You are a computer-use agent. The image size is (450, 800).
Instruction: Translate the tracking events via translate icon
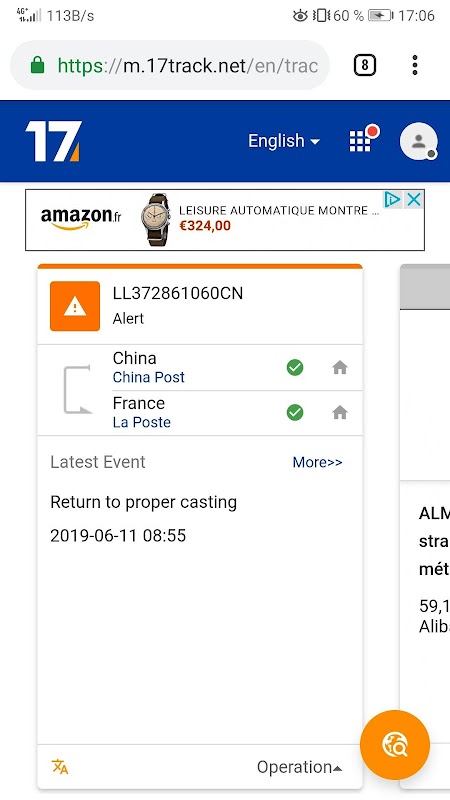tap(60, 766)
